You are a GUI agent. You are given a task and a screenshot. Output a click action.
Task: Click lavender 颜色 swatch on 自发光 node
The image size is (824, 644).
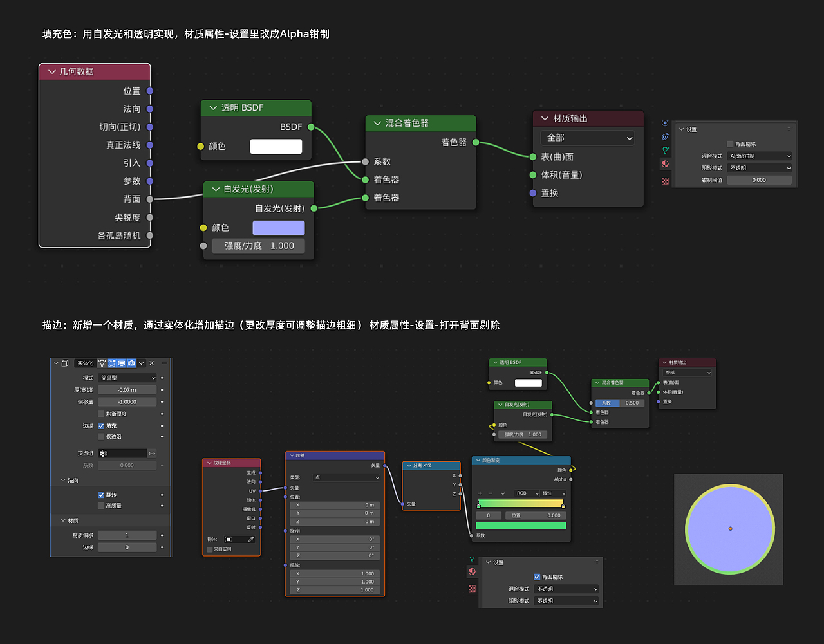pyautogui.click(x=278, y=228)
